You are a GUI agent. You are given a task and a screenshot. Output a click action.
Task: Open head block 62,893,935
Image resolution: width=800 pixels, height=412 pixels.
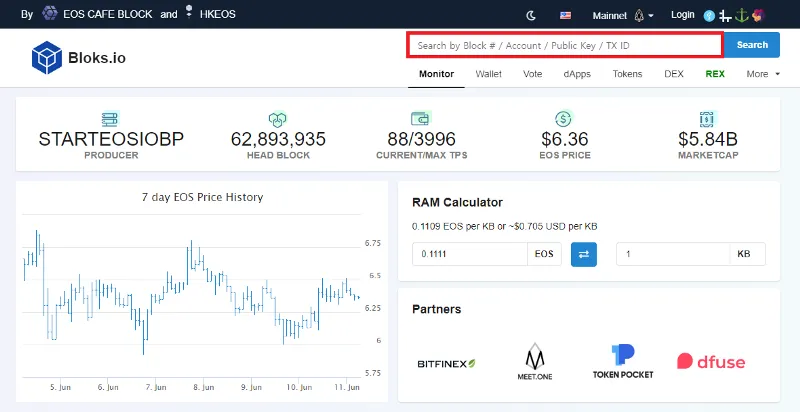[x=278, y=139]
